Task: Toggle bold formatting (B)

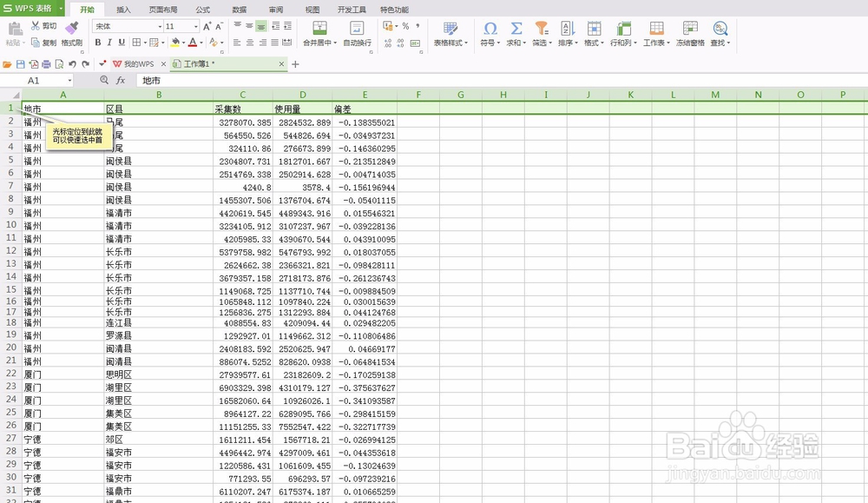Action: pyautogui.click(x=98, y=42)
